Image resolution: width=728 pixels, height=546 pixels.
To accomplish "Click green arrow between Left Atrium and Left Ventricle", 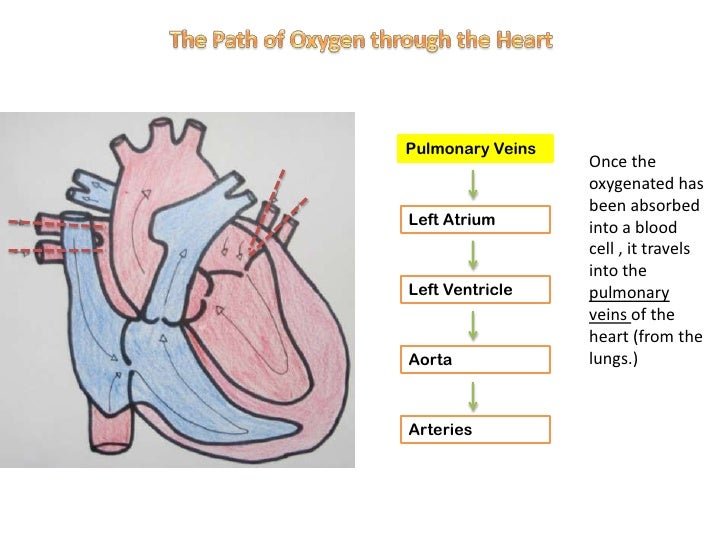I will (x=473, y=254).
